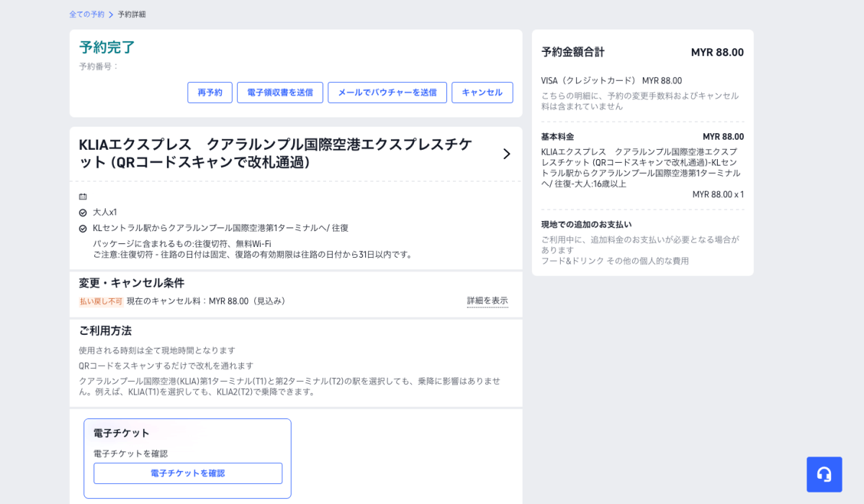Send e-receipt via 電子領収書を送信 button
This screenshot has height=504, width=864.
tap(280, 92)
